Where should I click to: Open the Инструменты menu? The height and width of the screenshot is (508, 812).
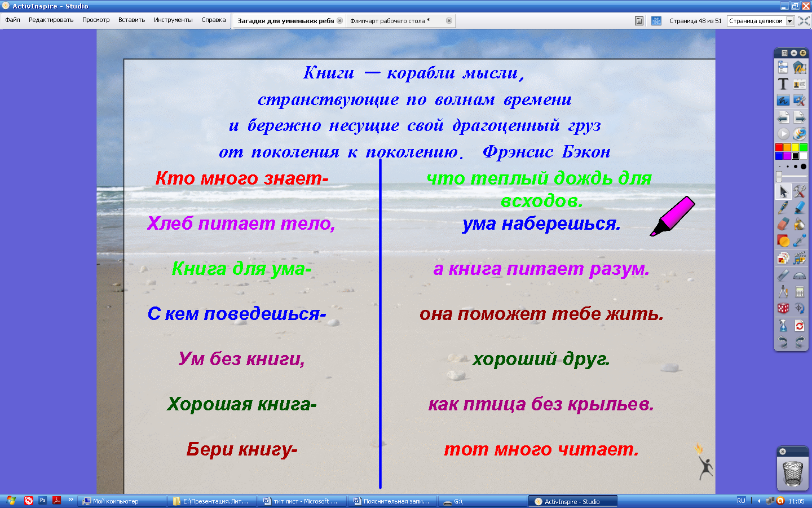tap(173, 20)
